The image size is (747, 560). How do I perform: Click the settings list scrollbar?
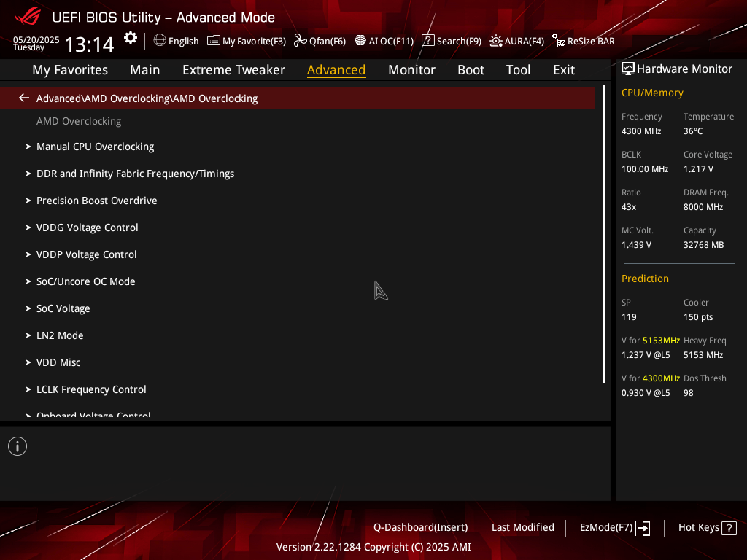pos(604,234)
